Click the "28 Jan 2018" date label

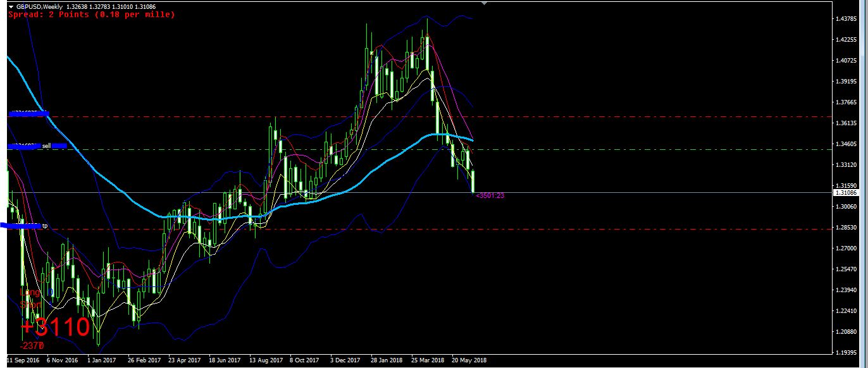pyautogui.click(x=387, y=360)
